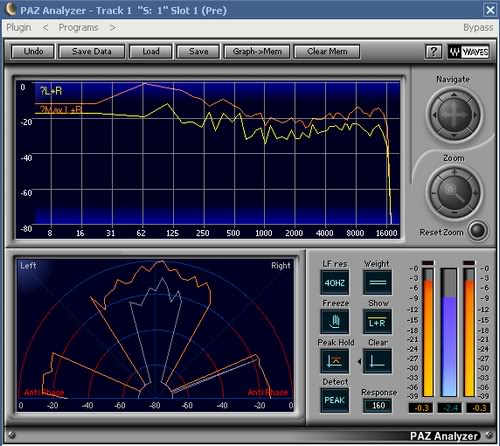Change LF res 40HZ setting
Viewport: 500px width, 446px height.
pos(335,283)
